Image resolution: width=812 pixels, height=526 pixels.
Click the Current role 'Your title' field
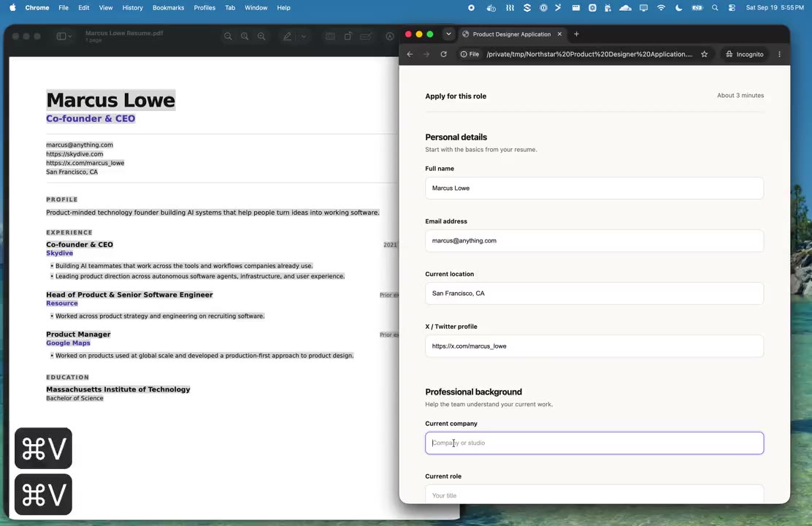point(594,494)
